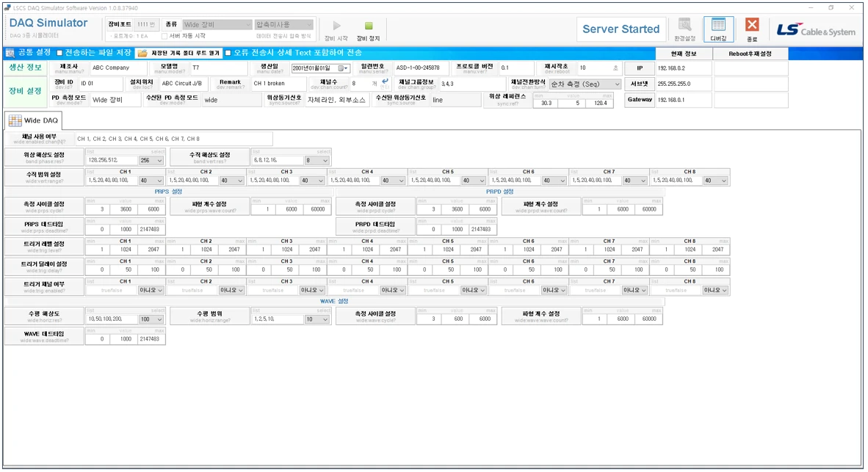Enable 서버 자동 시작 checkbox

click(164, 36)
